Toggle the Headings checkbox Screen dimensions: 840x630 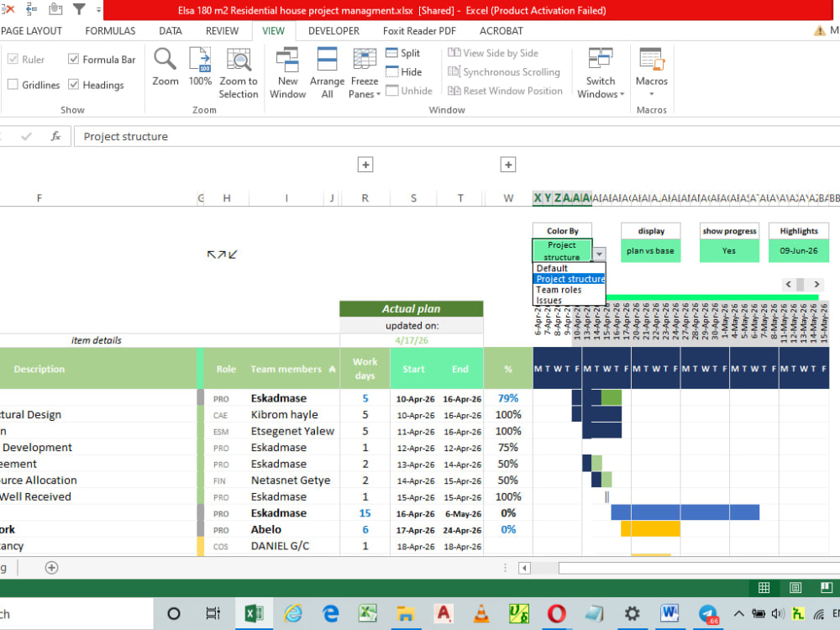pos(74,85)
